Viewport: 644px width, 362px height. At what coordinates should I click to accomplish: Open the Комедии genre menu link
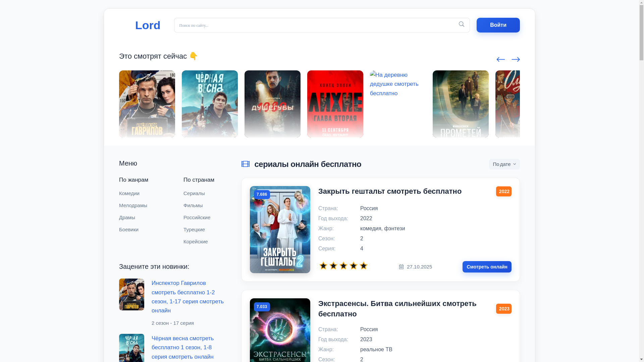point(129,193)
